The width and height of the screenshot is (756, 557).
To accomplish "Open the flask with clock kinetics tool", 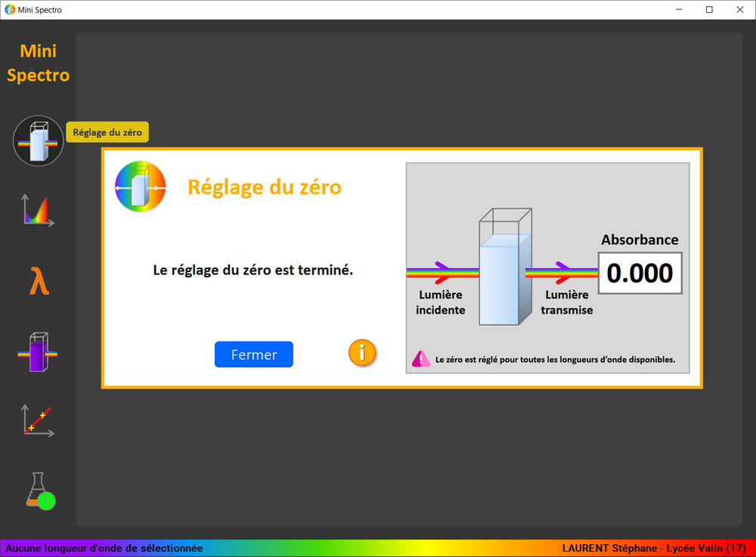I will point(39,491).
